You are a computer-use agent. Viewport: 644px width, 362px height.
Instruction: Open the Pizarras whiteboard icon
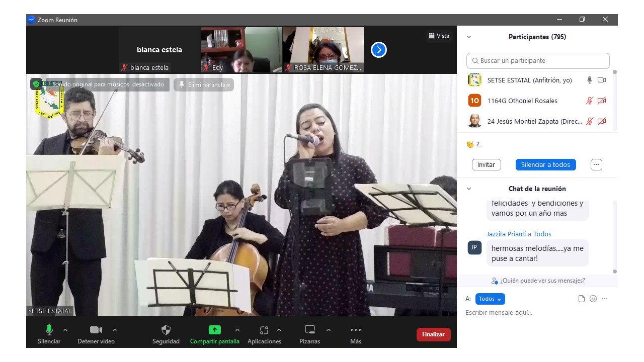(310, 330)
